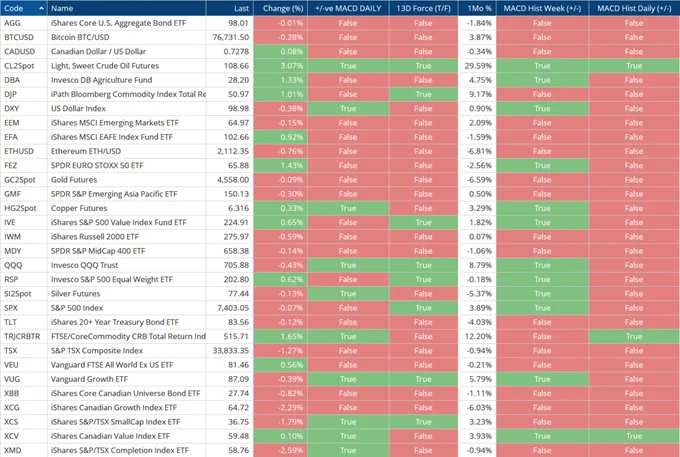Click XBB code cell

coord(24,393)
